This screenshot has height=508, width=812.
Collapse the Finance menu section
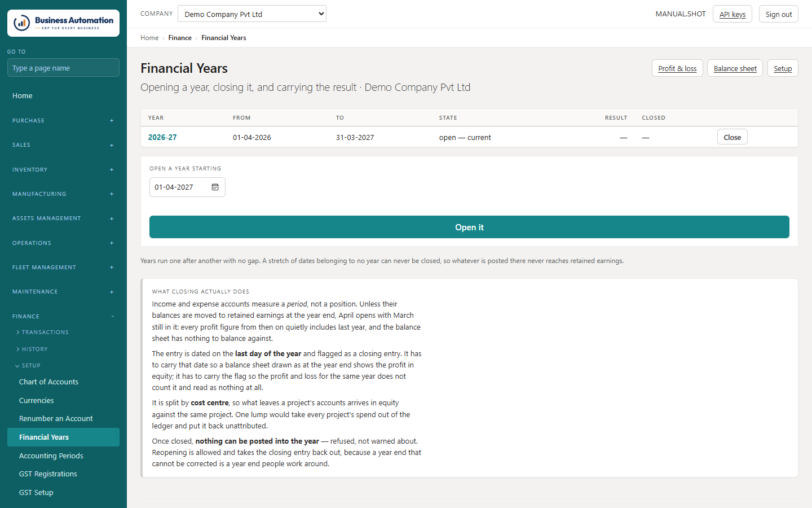tap(63, 317)
